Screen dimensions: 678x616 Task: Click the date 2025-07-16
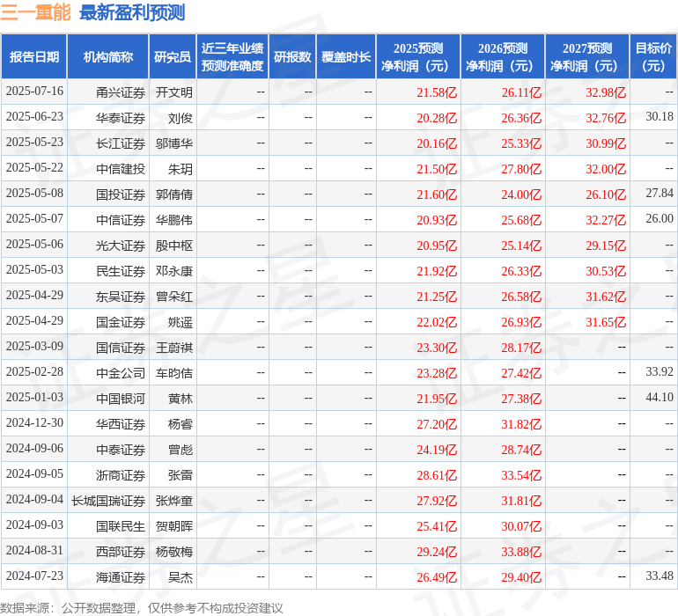pyautogui.click(x=34, y=91)
